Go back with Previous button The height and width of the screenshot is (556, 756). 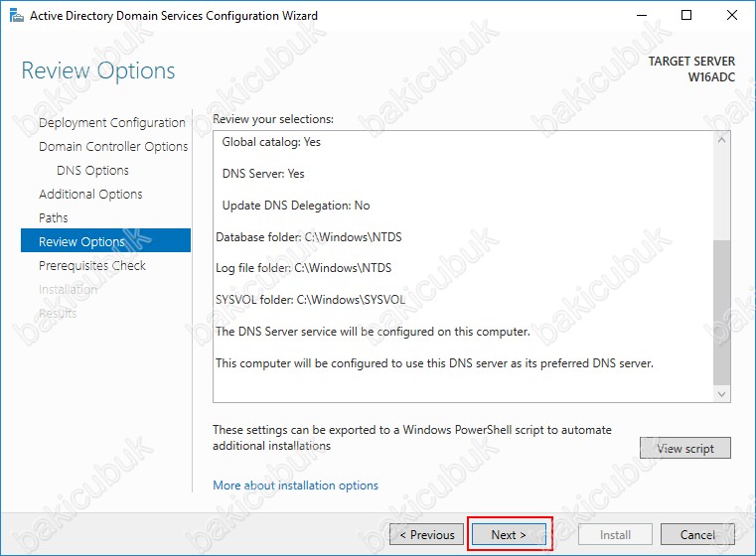pos(427,535)
